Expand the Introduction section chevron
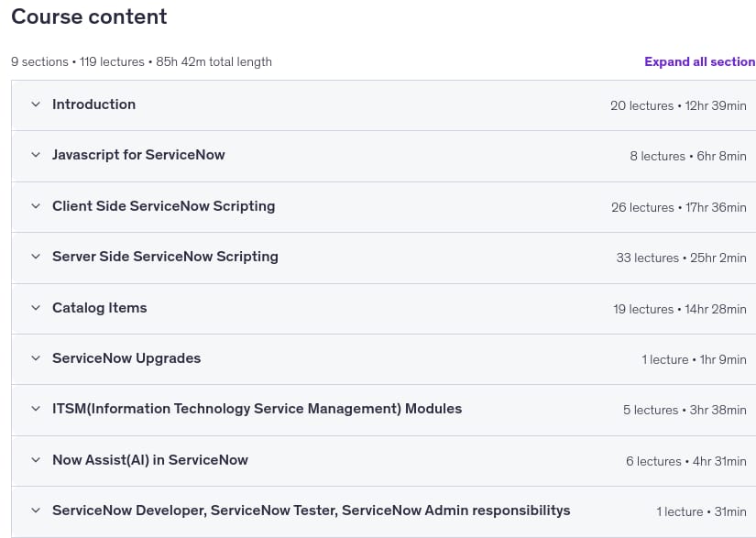This screenshot has height=538, width=756. click(36, 104)
